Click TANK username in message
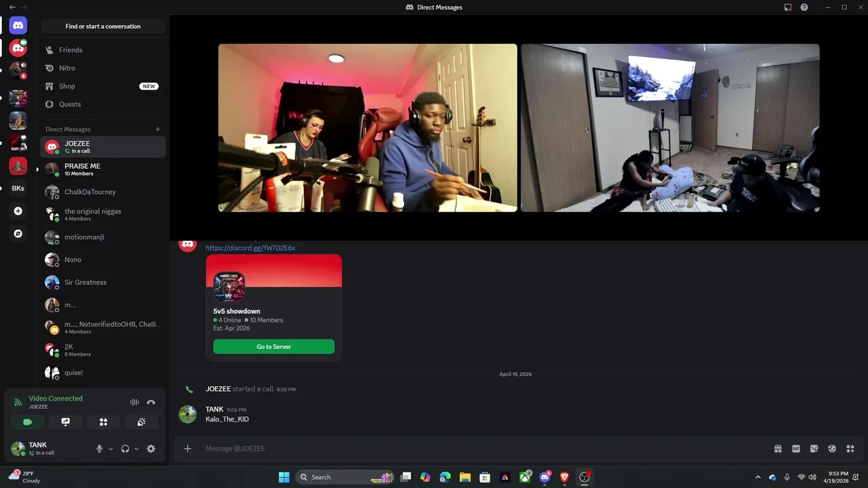 pyautogui.click(x=214, y=409)
